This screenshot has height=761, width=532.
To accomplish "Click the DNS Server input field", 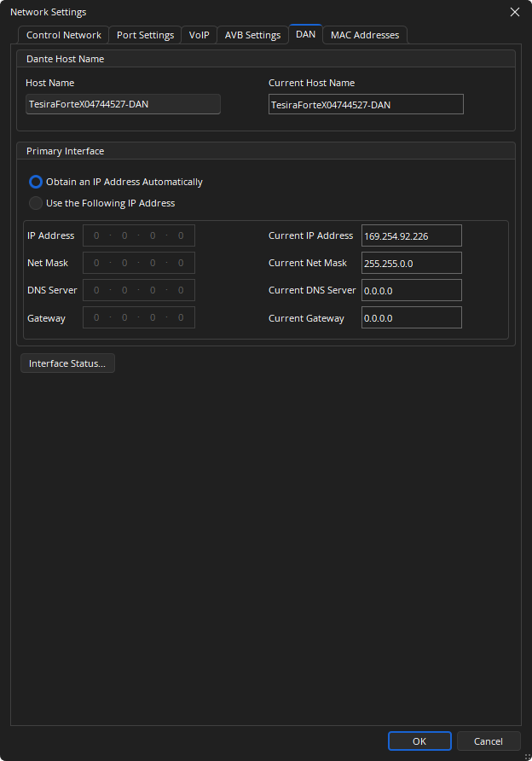I will coord(138,290).
